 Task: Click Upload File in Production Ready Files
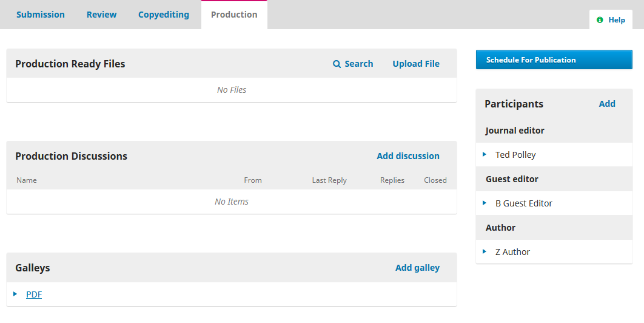click(416, 64)
